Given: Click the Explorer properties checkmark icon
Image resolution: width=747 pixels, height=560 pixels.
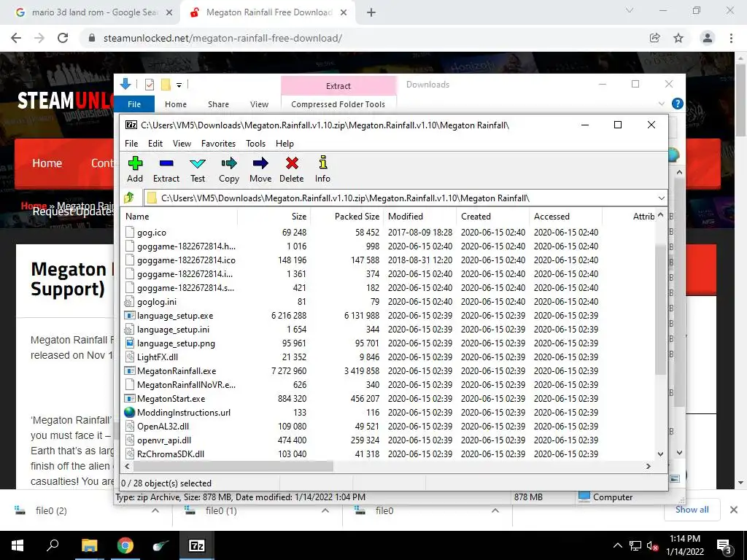Looking at the screenshot, I should 149,85.
